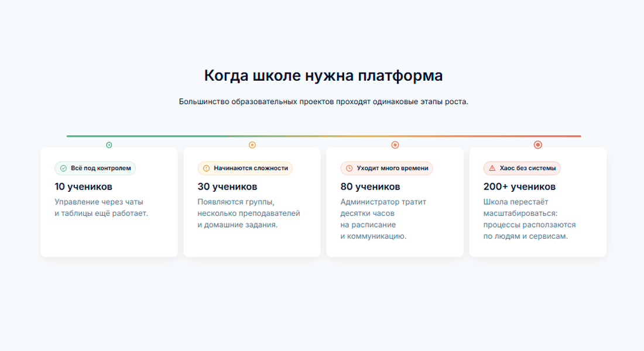Click the 'Начинаются сложности' badge
This screenshot has width=644, height=351.
[245, 168]
